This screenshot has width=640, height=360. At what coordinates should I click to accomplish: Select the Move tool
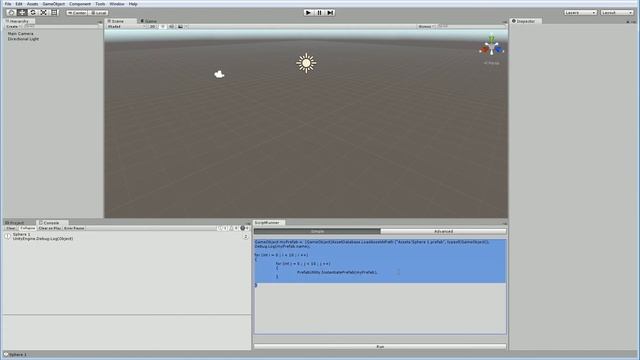pyautogui.click(x=22, y=13)
